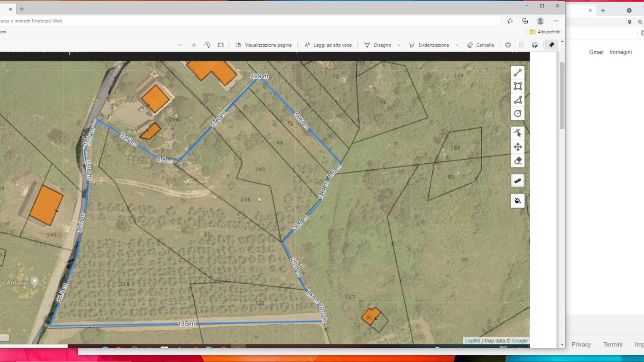Toggle the ruler measurement tool

(518, 181)
